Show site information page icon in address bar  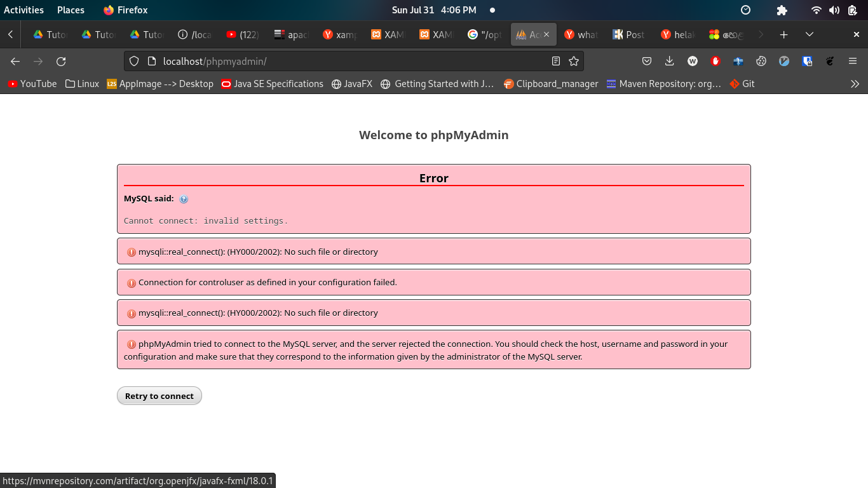(151, 61)
